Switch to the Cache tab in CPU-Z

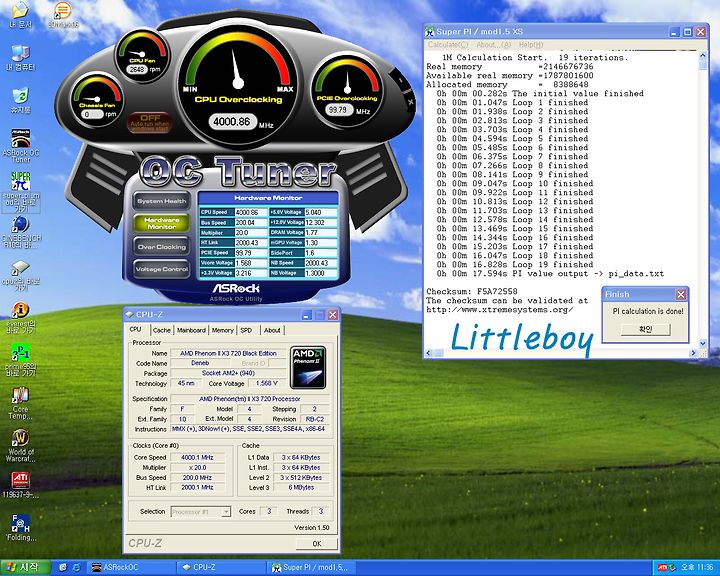tap(161, 330)
